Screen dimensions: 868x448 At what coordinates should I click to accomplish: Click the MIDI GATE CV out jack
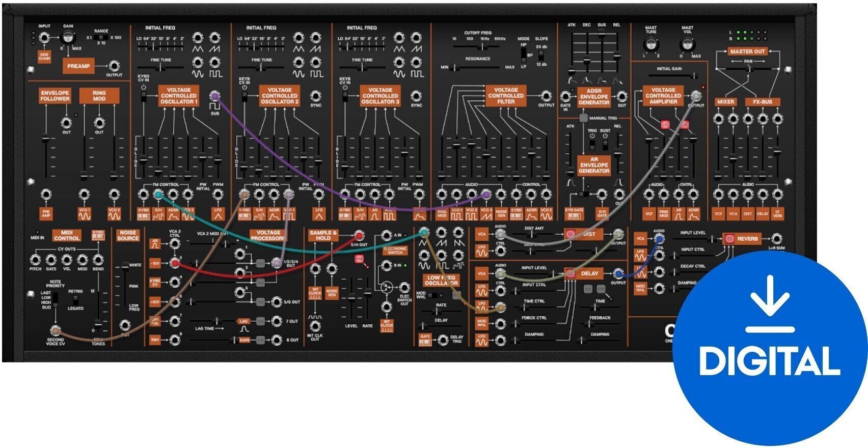[x=51, y=260]
